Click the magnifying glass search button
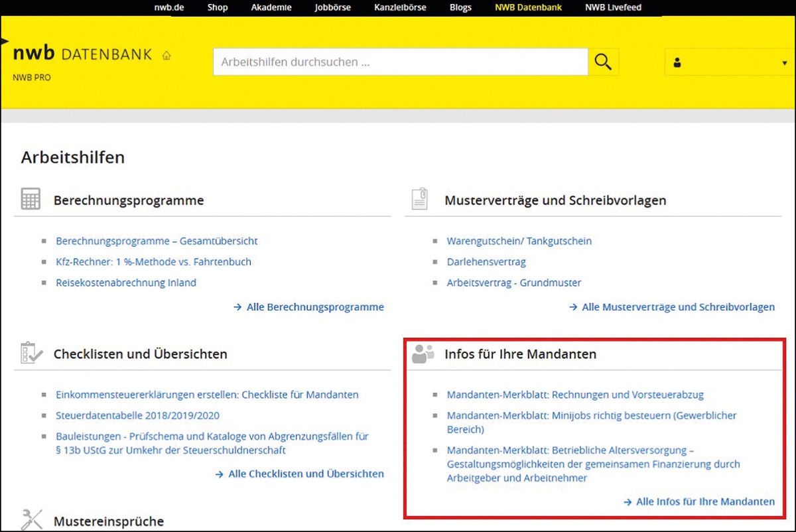The image size is (796, 532). click(603, 62)
